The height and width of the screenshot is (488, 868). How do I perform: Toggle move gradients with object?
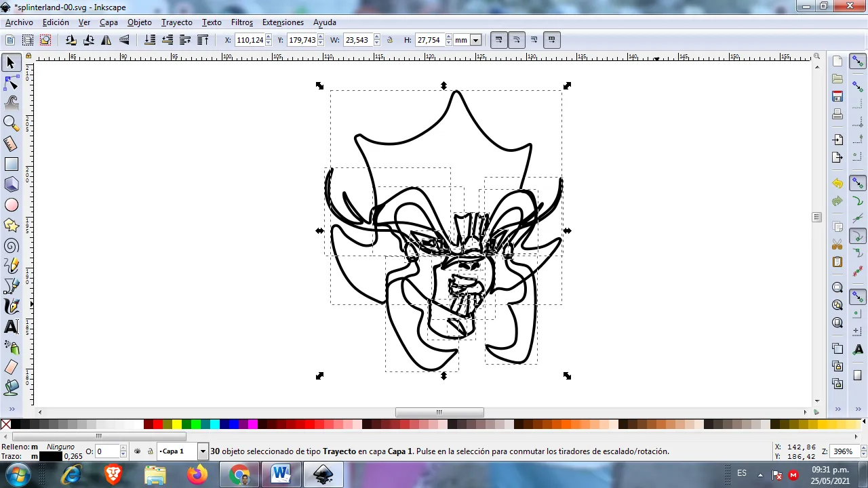pos(534,40)
